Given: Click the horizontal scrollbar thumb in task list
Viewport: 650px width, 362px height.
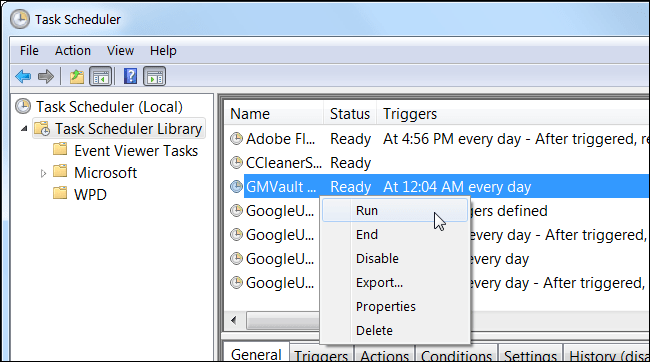Looking at the screenshot, I should point(283,320).
